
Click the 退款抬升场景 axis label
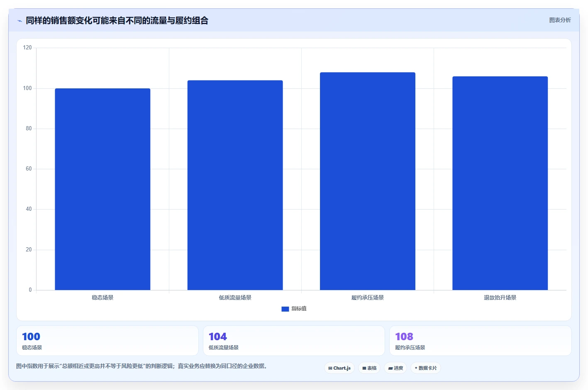click(x=500, y=297)
